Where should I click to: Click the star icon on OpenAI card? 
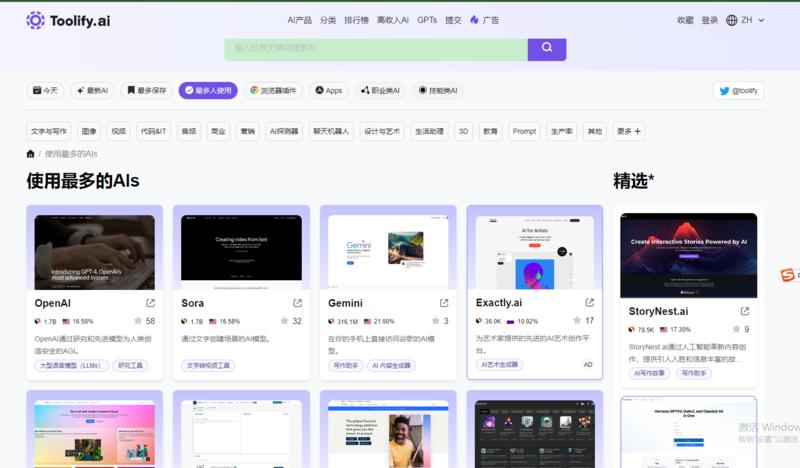click(x=138, y=321)
